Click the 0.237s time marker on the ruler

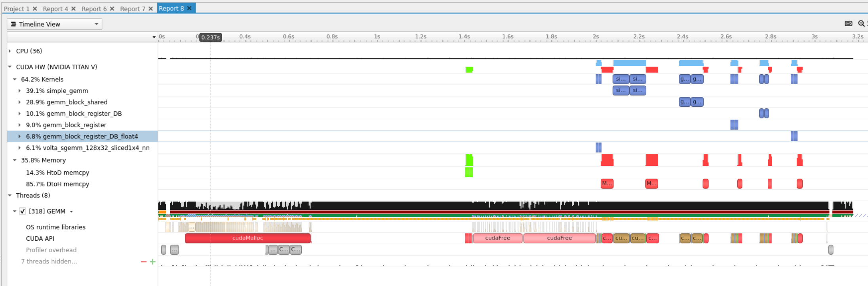210,37
